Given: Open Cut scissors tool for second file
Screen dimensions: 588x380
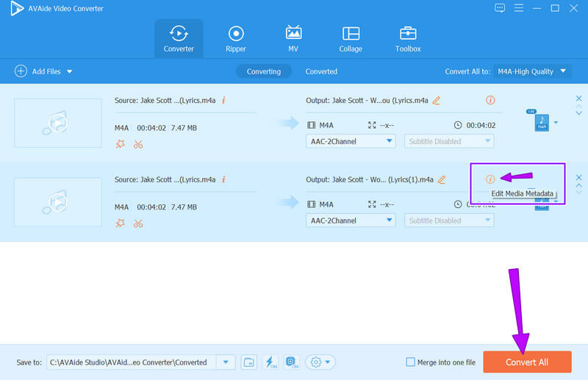Looking at the screenshot, I should 138,223.
